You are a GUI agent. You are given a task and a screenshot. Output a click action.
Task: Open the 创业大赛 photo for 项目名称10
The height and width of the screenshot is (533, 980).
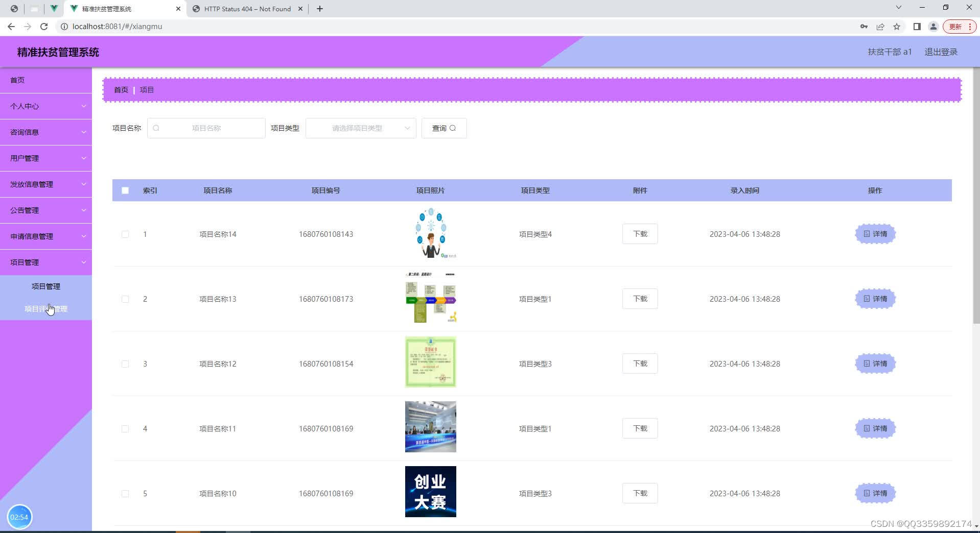pos(431,492)
